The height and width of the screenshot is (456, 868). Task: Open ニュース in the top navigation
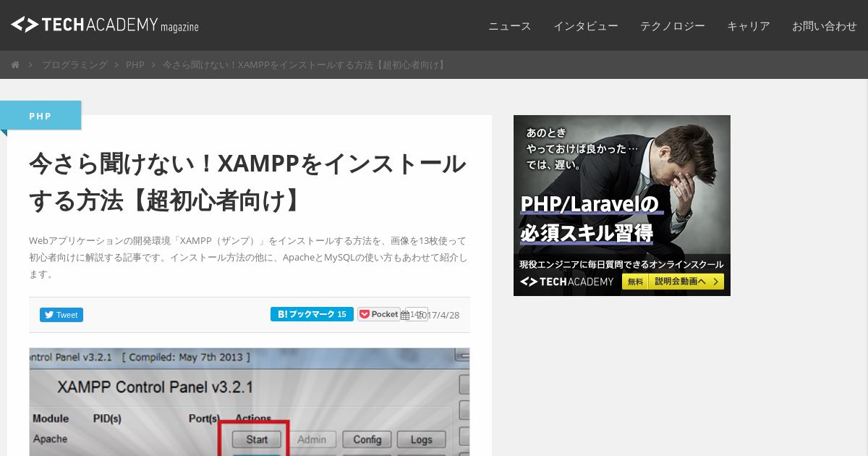click(510, 26)
